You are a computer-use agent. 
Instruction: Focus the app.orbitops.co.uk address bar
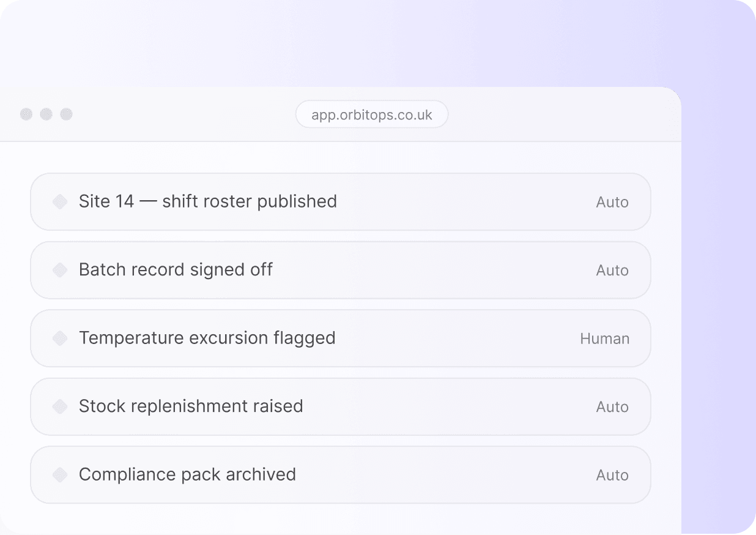point(372,114)
